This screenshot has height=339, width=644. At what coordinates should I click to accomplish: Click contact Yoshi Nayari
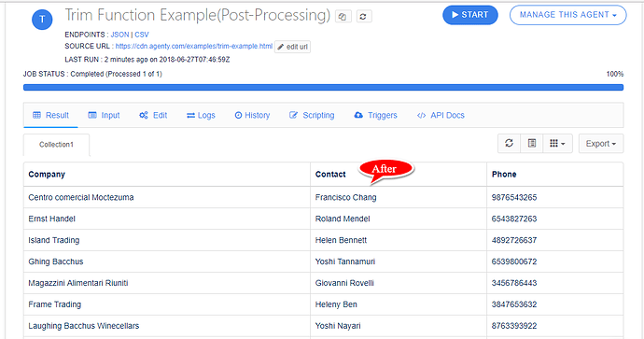coord(338,326)
